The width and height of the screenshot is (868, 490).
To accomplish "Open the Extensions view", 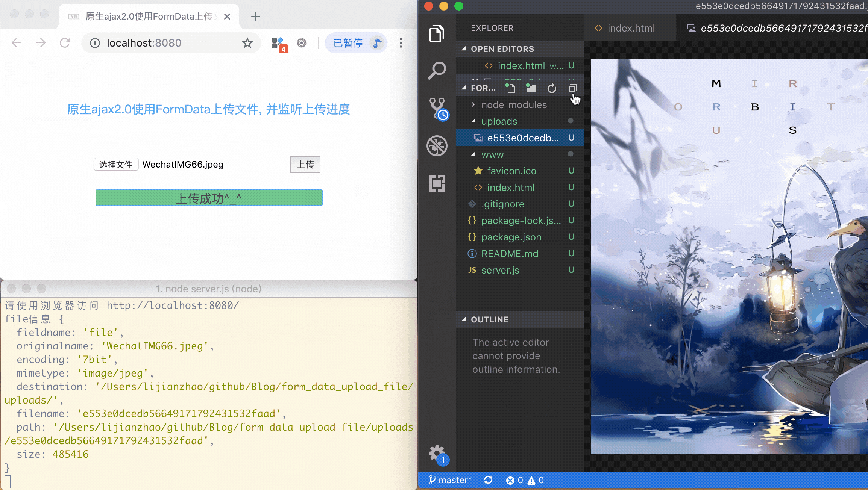I will pos(437,183).
